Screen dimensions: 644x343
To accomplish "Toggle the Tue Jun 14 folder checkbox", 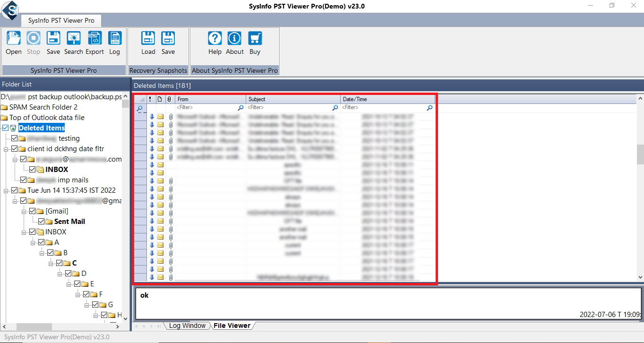I will [x=14, y=190].
